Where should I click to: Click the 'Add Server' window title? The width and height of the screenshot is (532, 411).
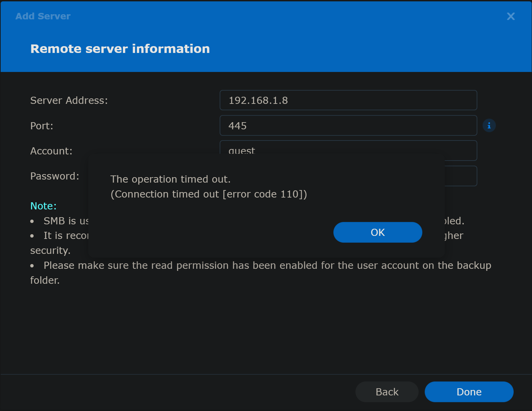tap(43, 16)
